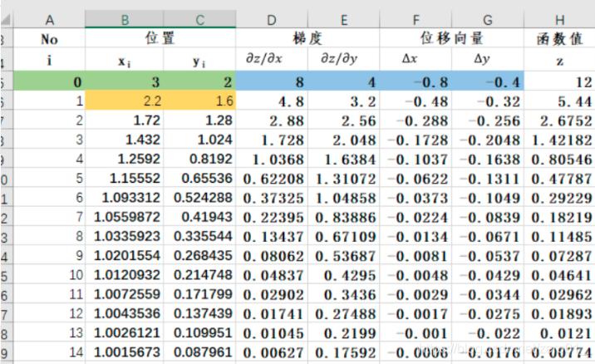
Task: Select the cell with value 1.0201554
Action: tap(124, 255)
